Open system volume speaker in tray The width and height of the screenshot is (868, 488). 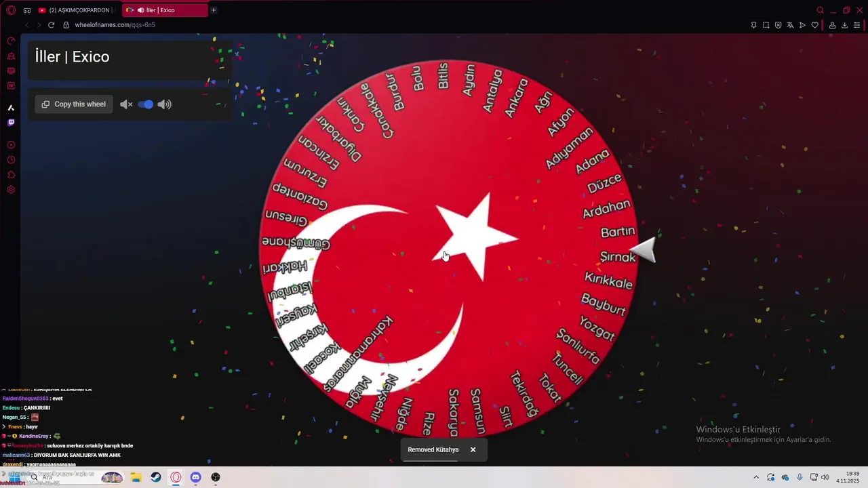[825, 477]
